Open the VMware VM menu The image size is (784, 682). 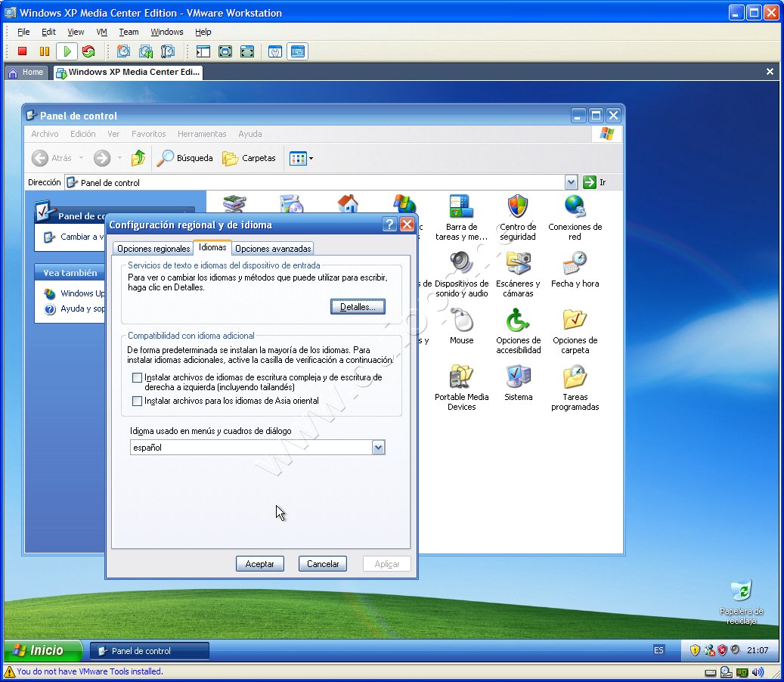coord(101,32)
